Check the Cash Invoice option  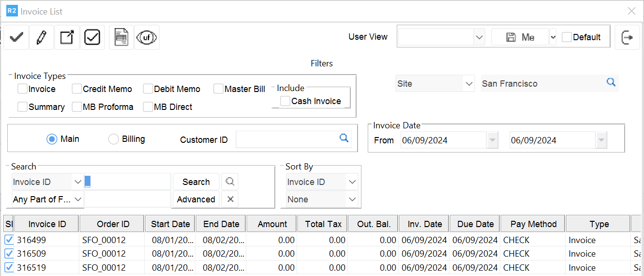pos(285,101)
